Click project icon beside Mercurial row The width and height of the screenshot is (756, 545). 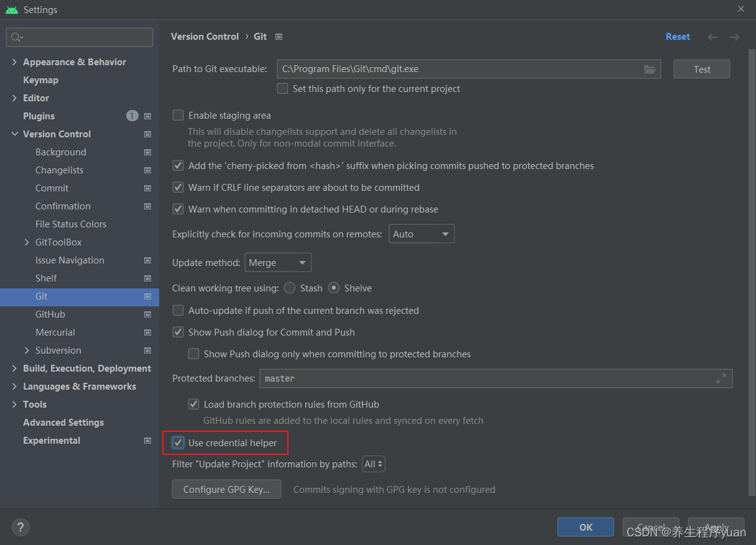pyautogui.click(x=148, y=332)
